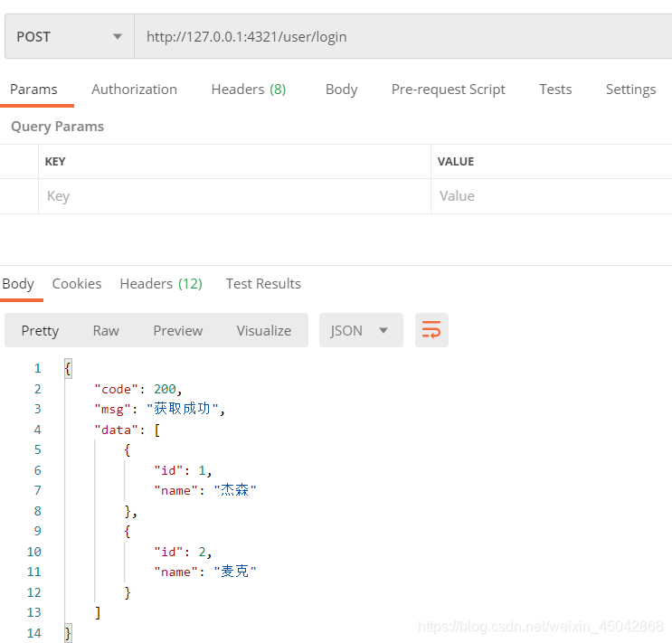Click the query param Key field
This screenshot has height=643, width=672.
[x=233, y=196]
